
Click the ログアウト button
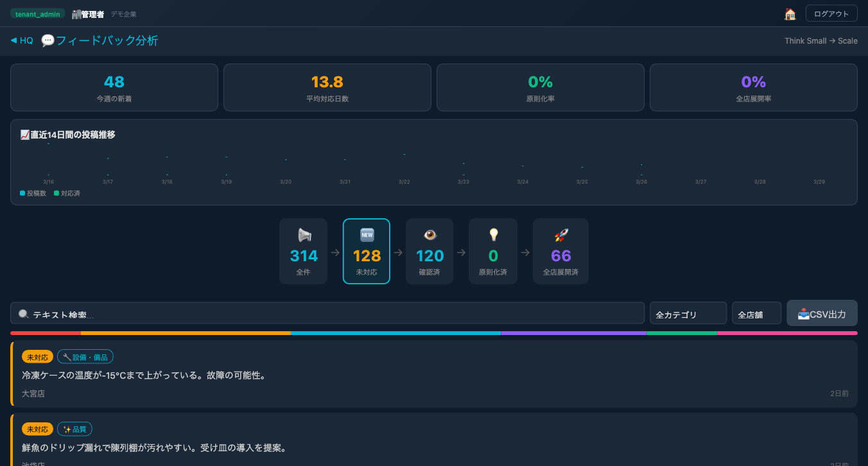click(831, 13)
